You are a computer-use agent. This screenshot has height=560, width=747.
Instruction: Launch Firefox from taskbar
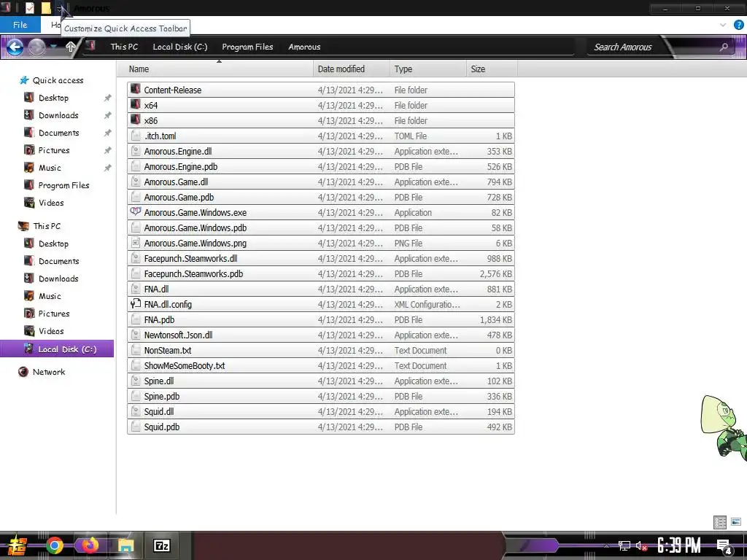point(90,545)
